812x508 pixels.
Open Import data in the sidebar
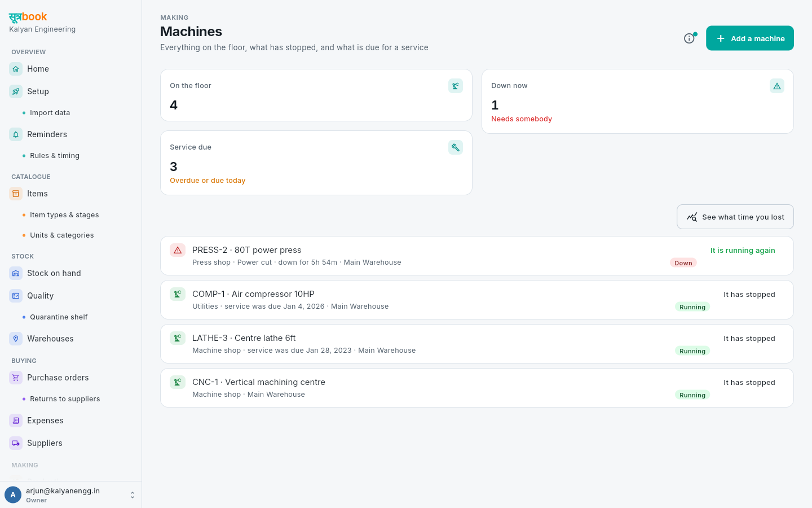pos(50,113)
